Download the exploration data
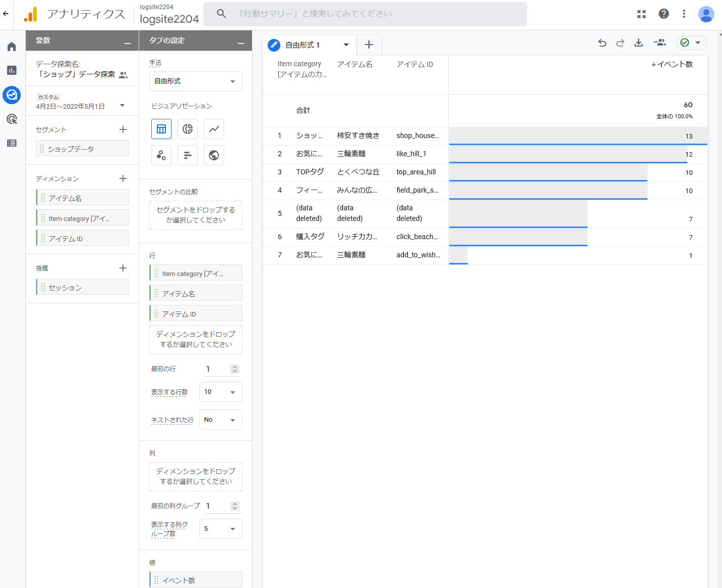 [639, 43]
